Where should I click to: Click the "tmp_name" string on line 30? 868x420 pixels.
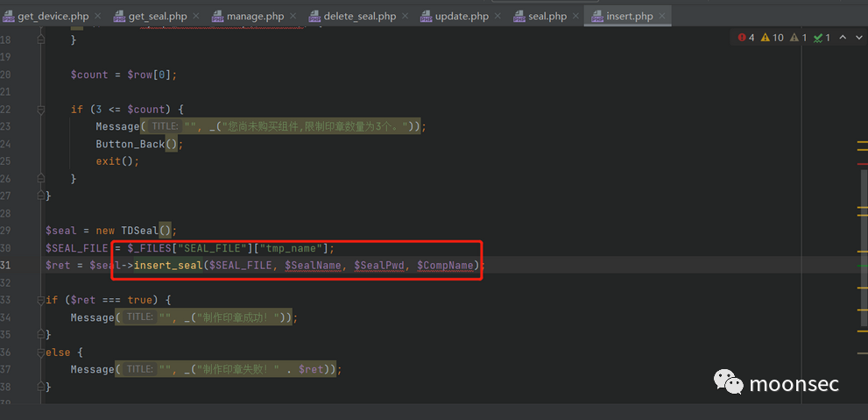click(291, 247)
